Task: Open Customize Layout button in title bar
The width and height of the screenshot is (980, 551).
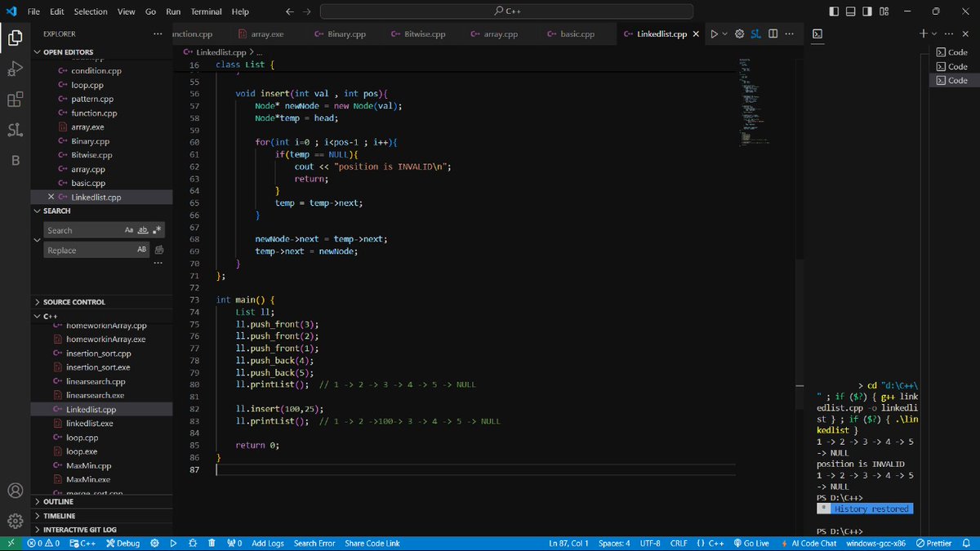Action: coord(883,11)
